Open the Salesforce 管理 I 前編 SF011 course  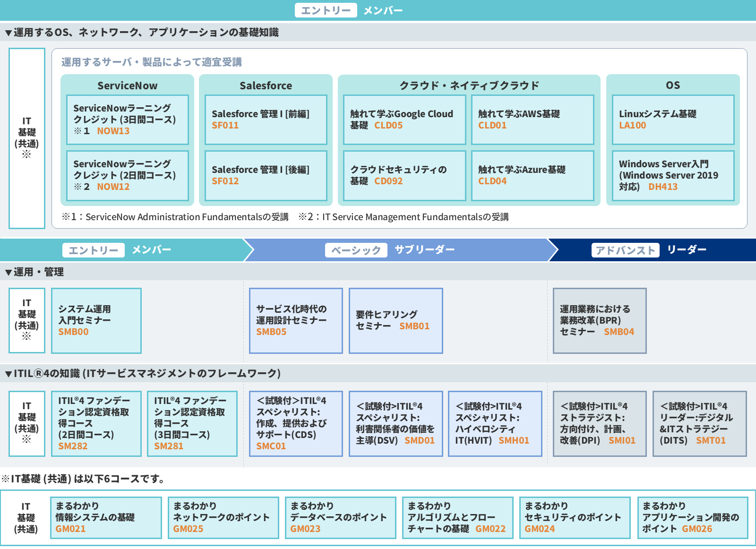266,120
